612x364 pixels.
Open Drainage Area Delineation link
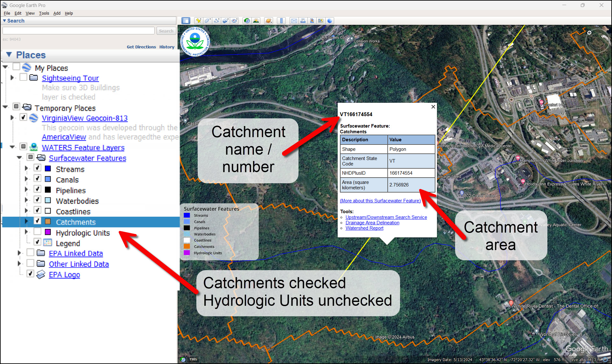coord(372,223)
